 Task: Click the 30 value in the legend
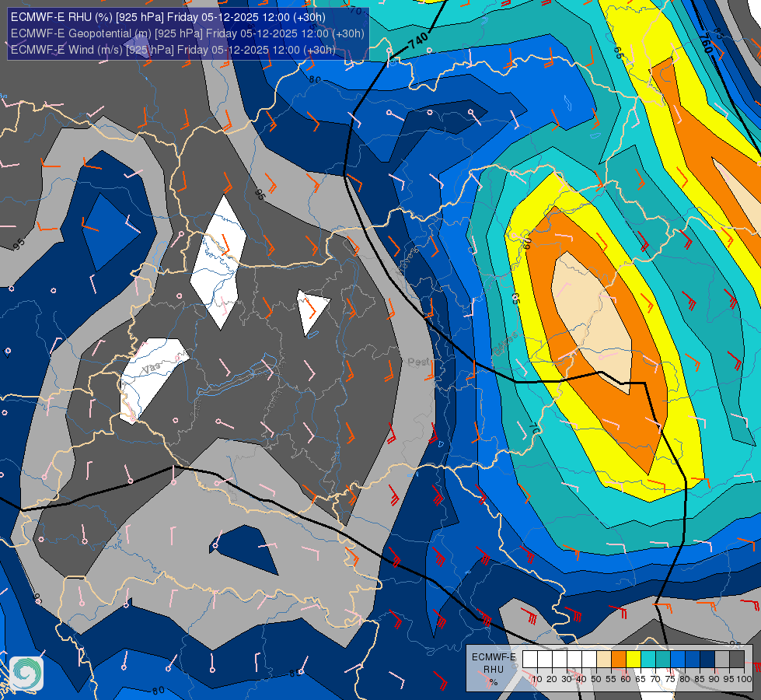[x=567, y=679]
